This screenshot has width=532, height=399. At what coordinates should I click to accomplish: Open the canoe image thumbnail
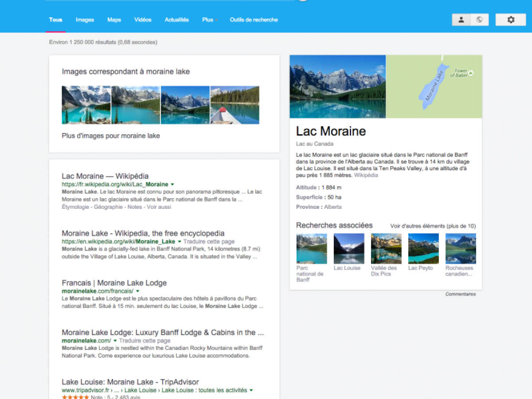(x=235, y=105)
